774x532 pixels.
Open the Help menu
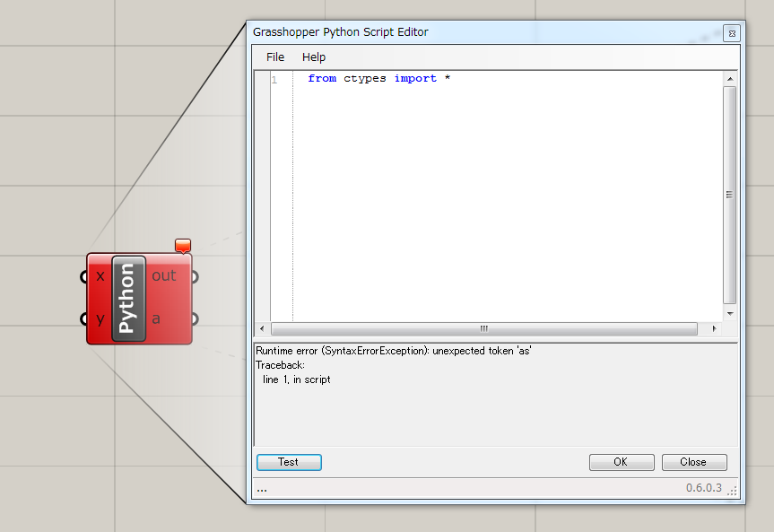click(x=314, y=57)
